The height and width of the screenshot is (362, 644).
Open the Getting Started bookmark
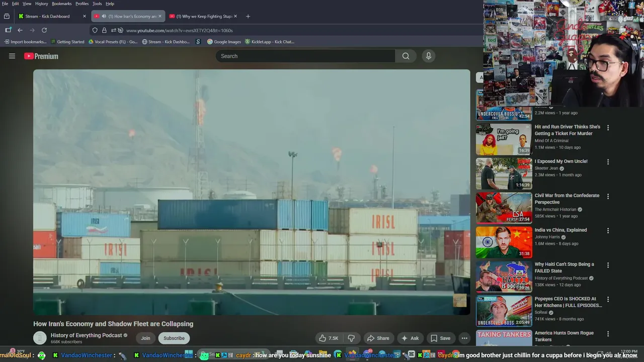coord(67,42)
